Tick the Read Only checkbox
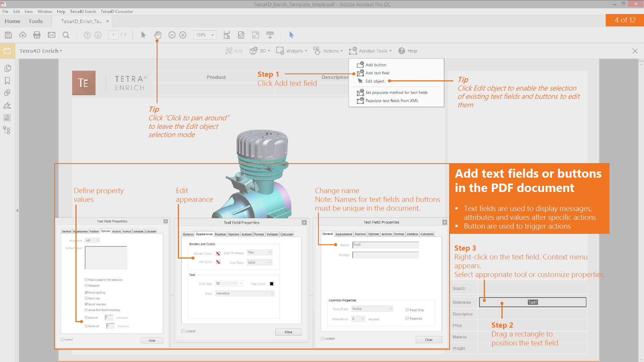The width and height of the screenshot is (644, 362). tap(407, 310)
